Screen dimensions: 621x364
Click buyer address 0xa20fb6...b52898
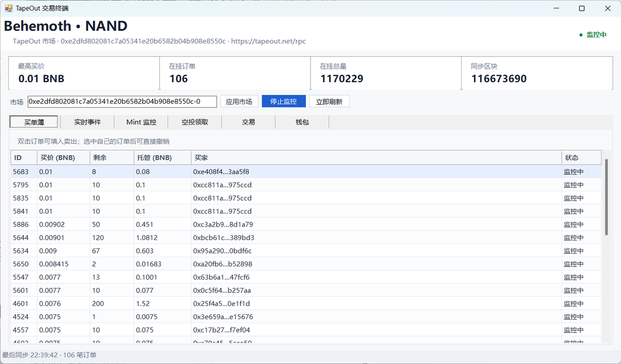click(x=223, y=264)
